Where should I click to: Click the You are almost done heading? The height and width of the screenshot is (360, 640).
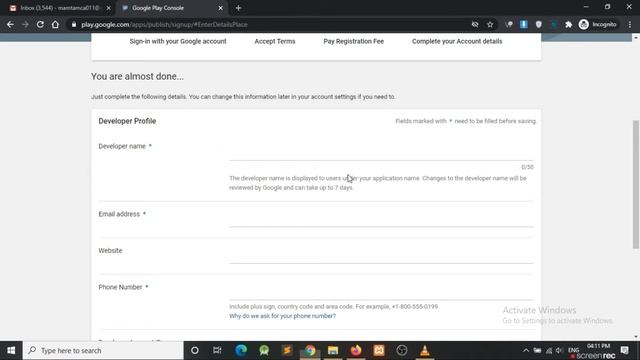[137, 76]
